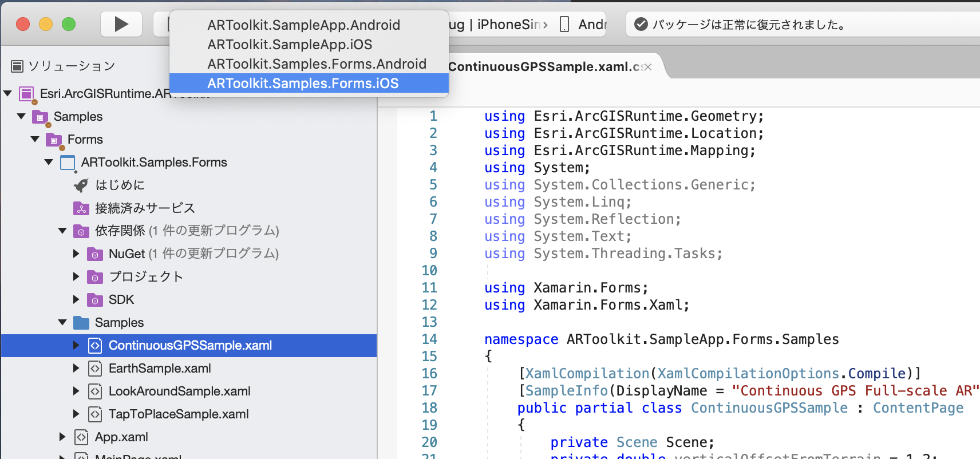This screenshot has height=459, width=980.
Task: Select the ContinuousGPSSample.xaml tree row
Action: pos(189,345)
